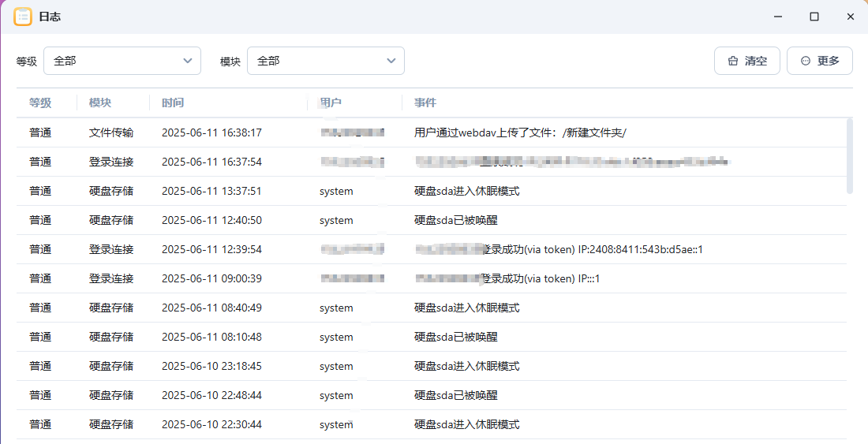The height and width of the screenshot is (444, 868).
Task: Click the 时间 column header
Action: pos(173,103)
